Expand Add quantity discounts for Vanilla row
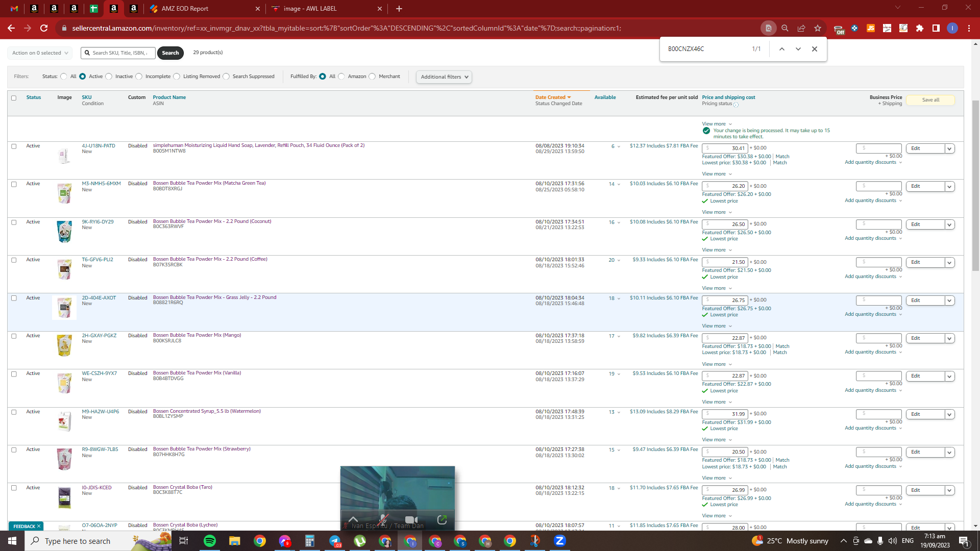 873,390
